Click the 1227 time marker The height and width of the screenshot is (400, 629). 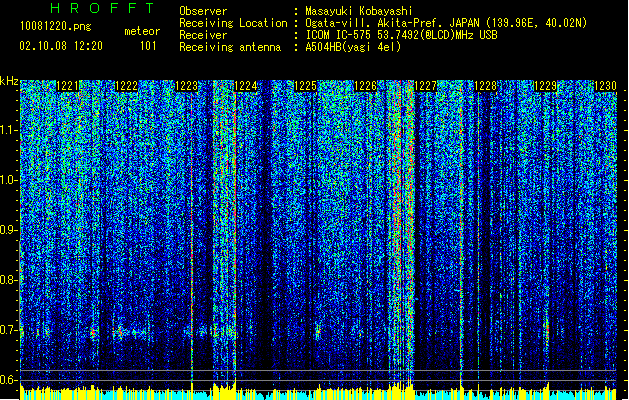(425, 86)
